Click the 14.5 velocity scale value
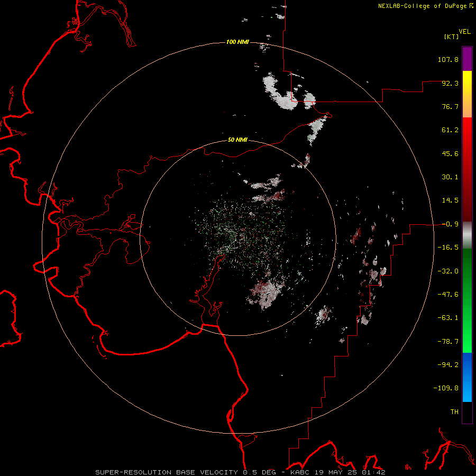The height and width of the screenshot is (476, 476). click(x=450, y=200)
